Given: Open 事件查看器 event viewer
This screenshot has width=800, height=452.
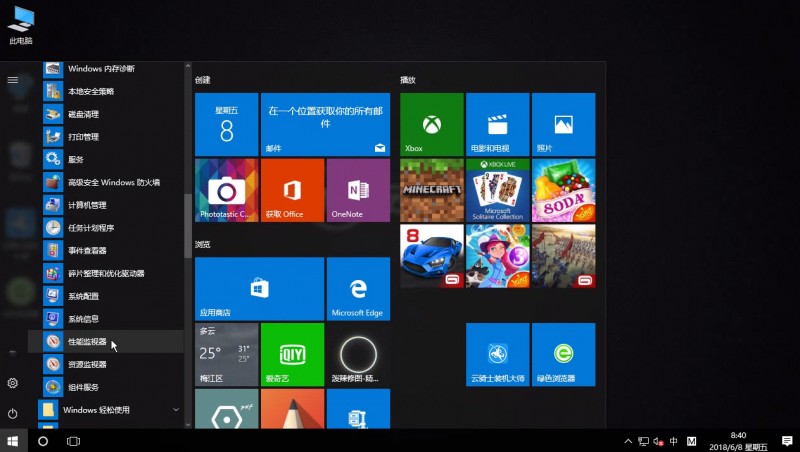Looking at the screenshot, I should point(106,250).
